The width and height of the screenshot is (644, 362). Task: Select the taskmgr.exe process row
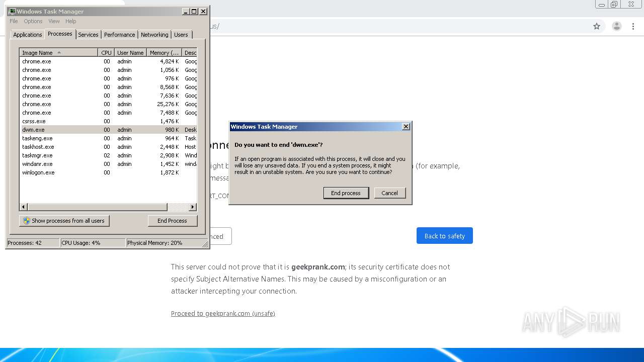pyautogui.click(x=108, y=155)
